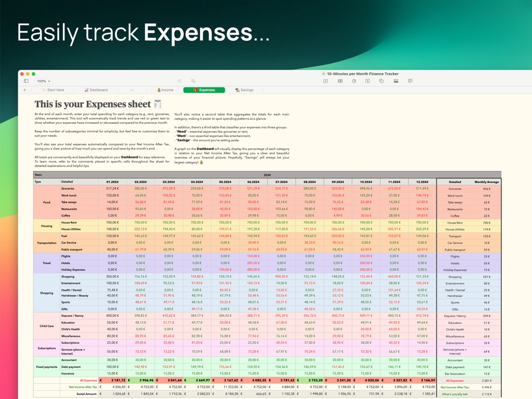The image size is (532, 399).
Task: Select the 'Holiday Expenses' row label in the Detailed column
Action: (x=79, y=270)
